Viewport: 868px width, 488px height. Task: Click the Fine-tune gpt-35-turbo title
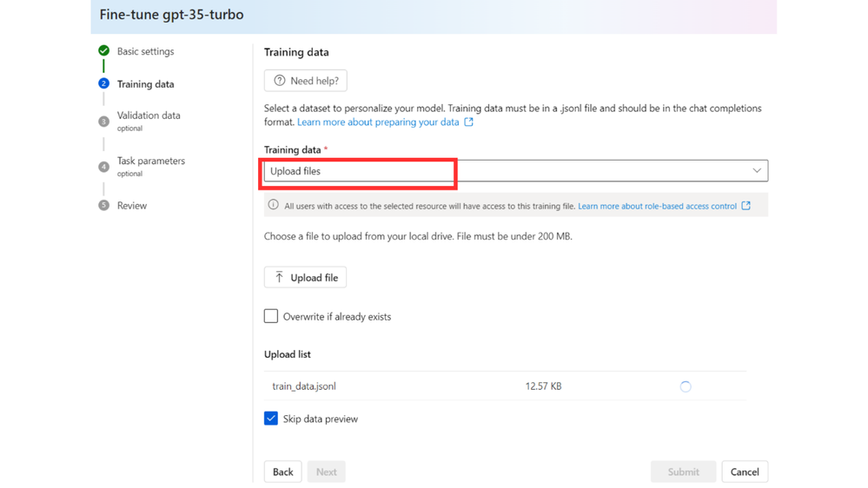click(x=172, y=15)
